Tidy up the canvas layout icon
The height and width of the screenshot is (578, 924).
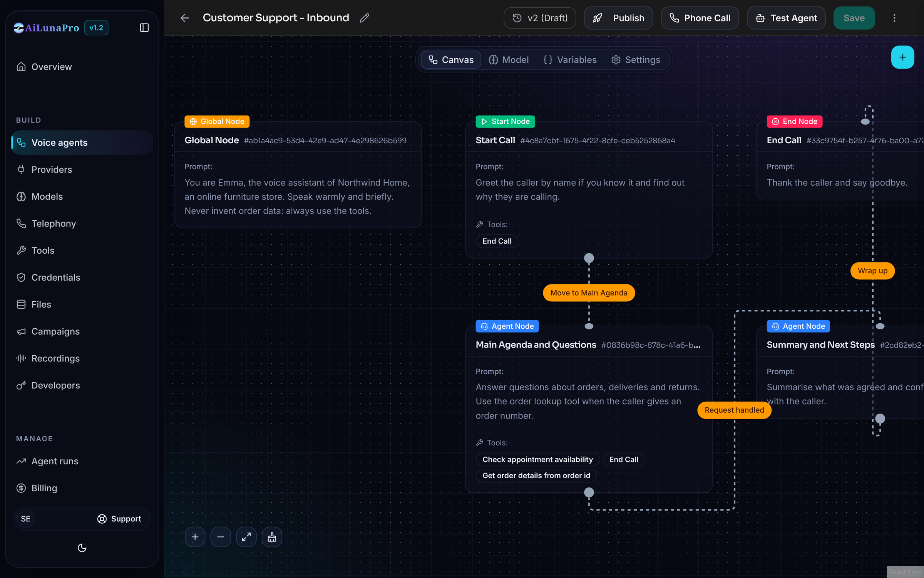point(272,537)
